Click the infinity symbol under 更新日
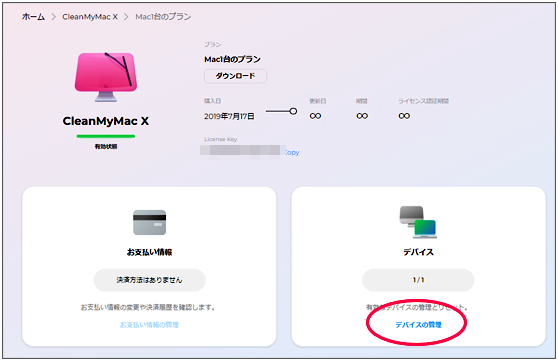Viewport: 558px width, 362px height. pyautogui.click(x=315, y=116)
